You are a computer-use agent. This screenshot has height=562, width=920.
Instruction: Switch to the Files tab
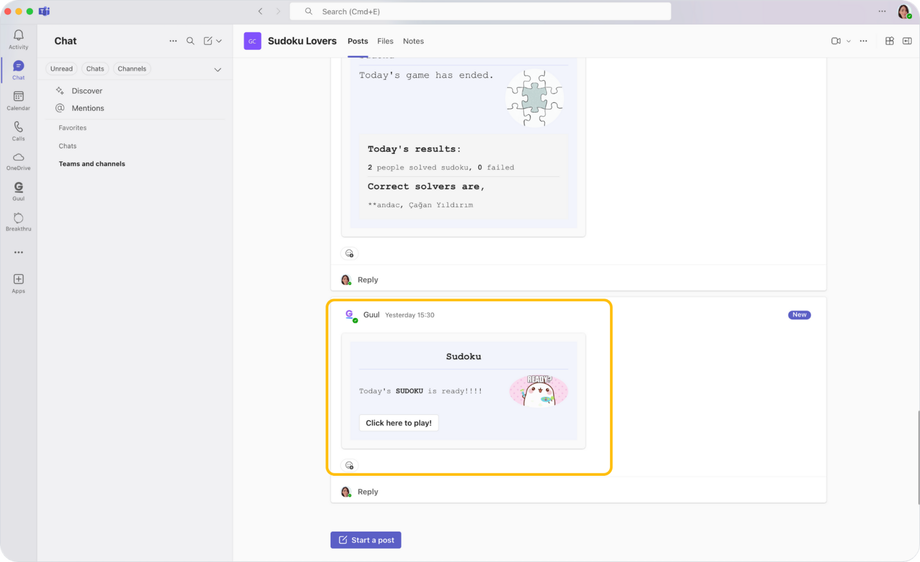pyautogui.click(x=385, y=41)
